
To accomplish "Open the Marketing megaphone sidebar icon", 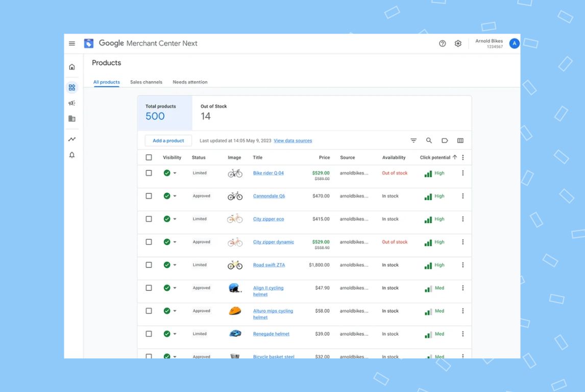I will point(72,103).
